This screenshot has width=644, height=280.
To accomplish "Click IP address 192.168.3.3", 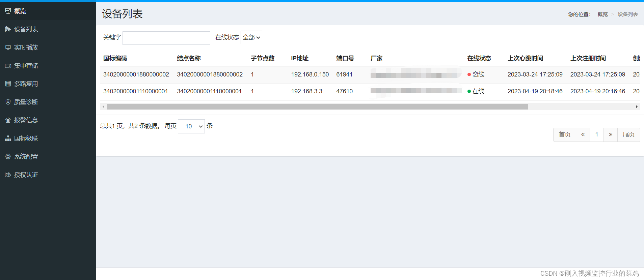I will click(x=307, y=91).
